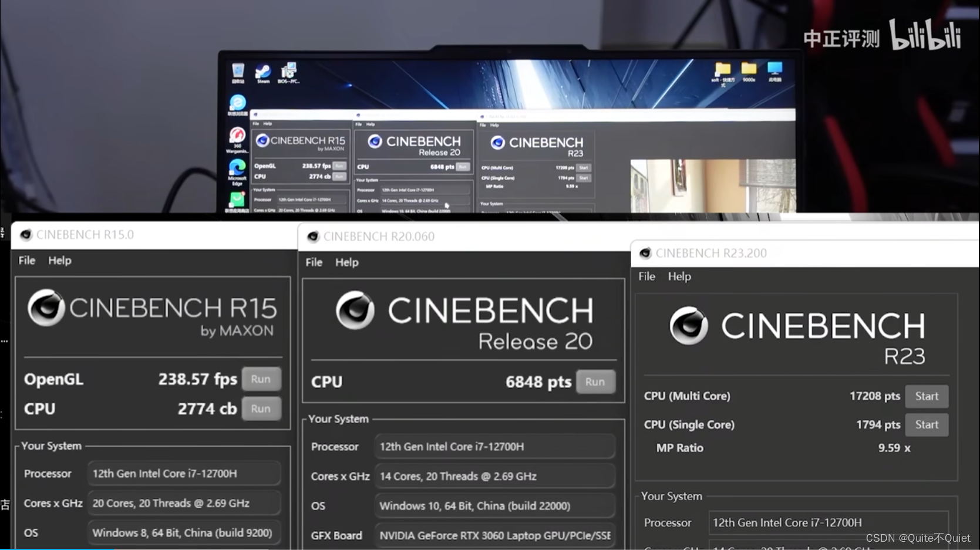Viewport: 980px width, 550px height.
Task: Open Microsoft Edge on the laptop desktop
Action: (237, 173)
